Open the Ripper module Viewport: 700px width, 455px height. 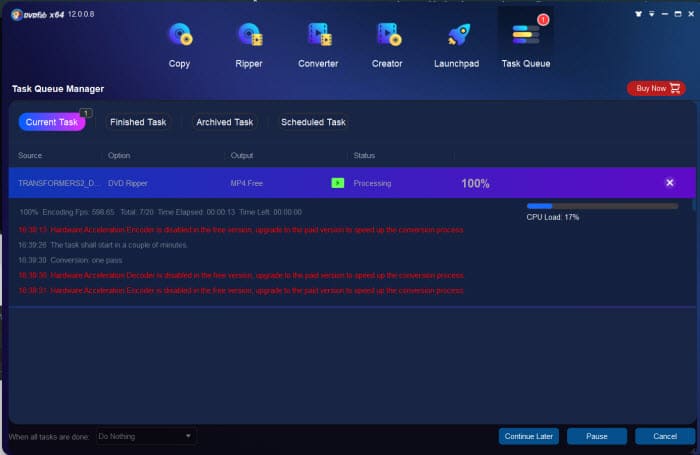coord(249,45)
